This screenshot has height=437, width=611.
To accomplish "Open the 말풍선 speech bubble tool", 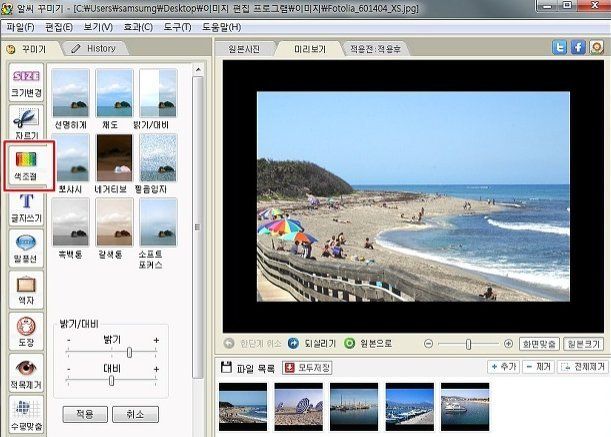I will (x=26, y=248).
